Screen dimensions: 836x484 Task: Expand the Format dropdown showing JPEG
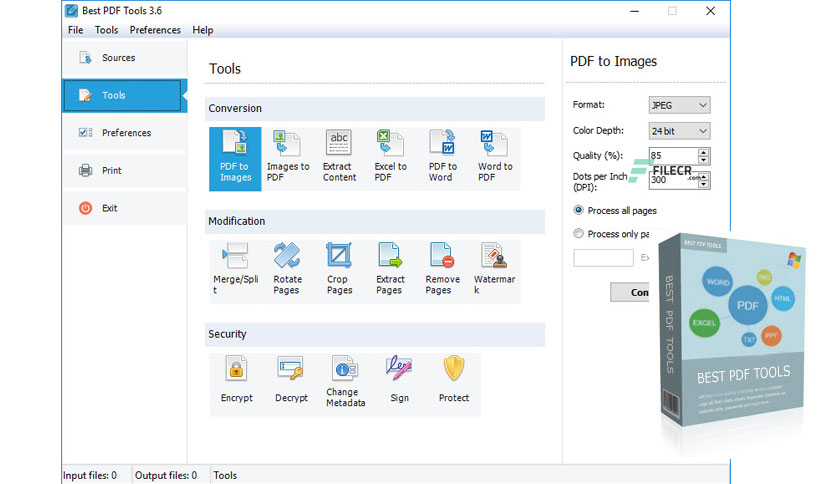tap(679, 105)
